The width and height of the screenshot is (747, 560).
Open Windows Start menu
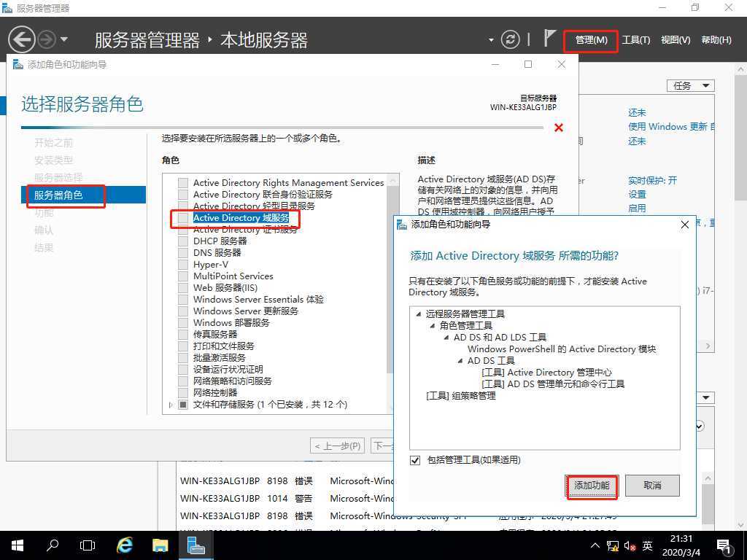click(x=18, y=545)
